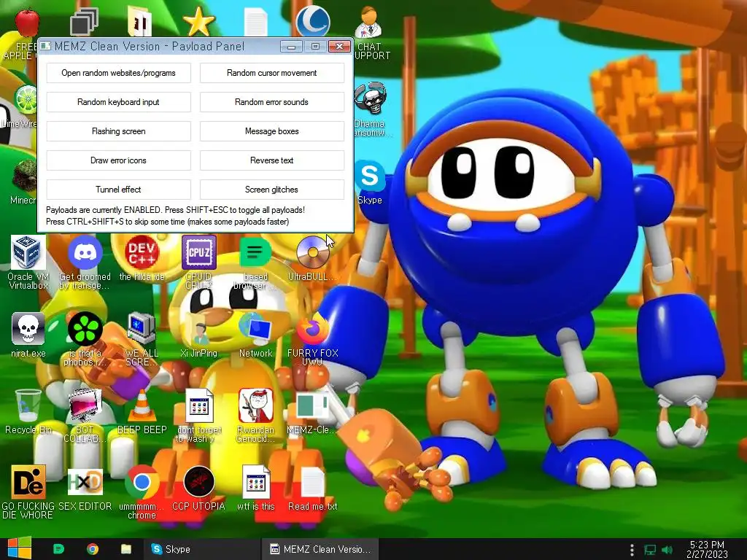
Task: Select the UltraBULL disc desktop icon
Action: pos(312,252)
